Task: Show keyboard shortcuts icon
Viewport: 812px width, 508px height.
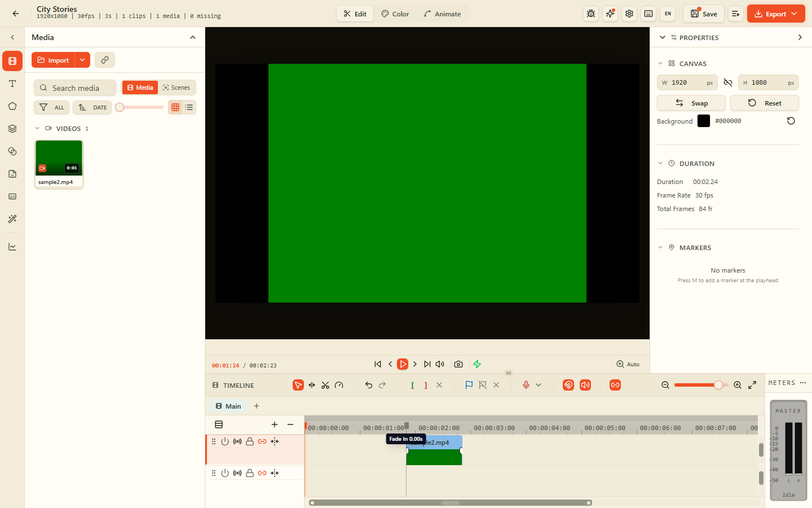Action: (648, 14)
